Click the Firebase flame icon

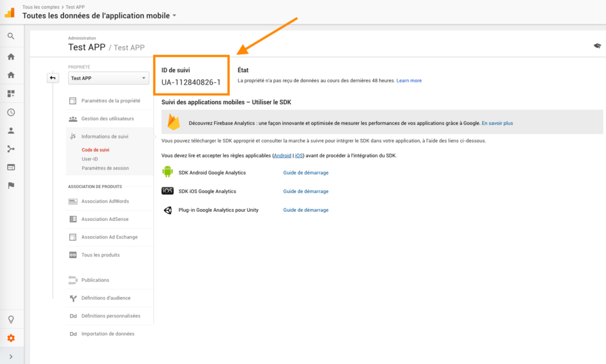tap(173, 122)
